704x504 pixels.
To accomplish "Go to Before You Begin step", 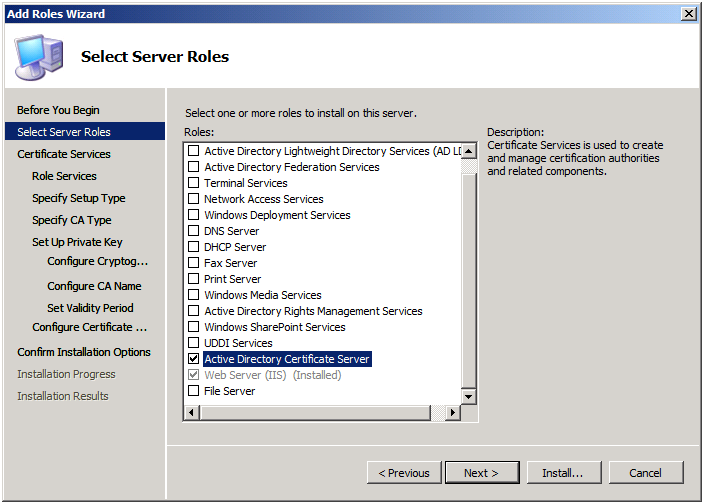I will (x=58, y=110).
